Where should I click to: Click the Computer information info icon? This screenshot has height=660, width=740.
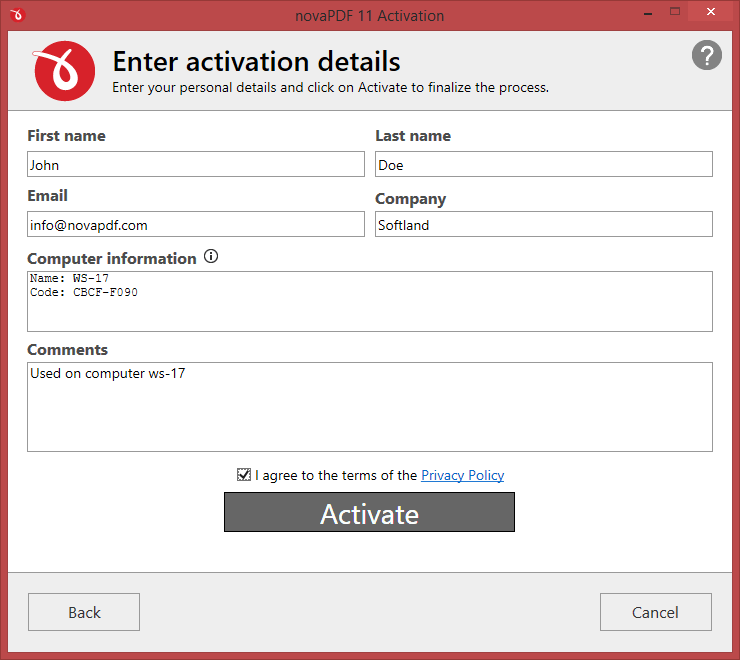[211, 256]
